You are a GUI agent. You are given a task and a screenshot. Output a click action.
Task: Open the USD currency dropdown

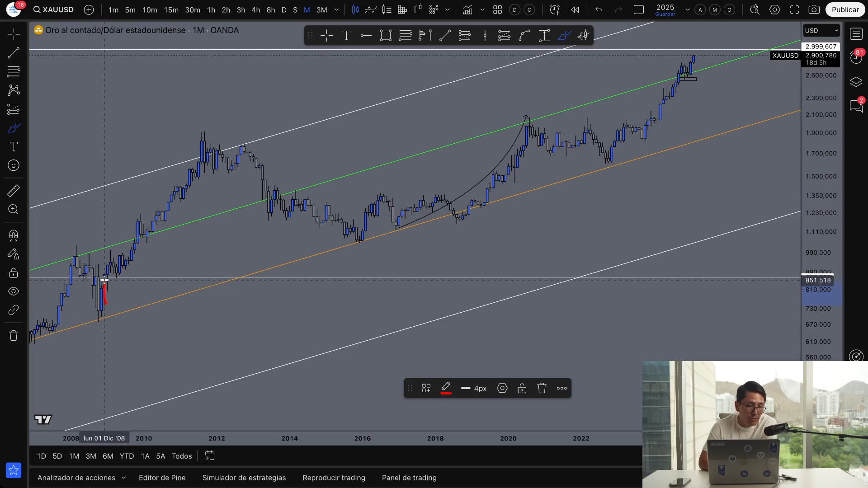[x=821, y=30]
